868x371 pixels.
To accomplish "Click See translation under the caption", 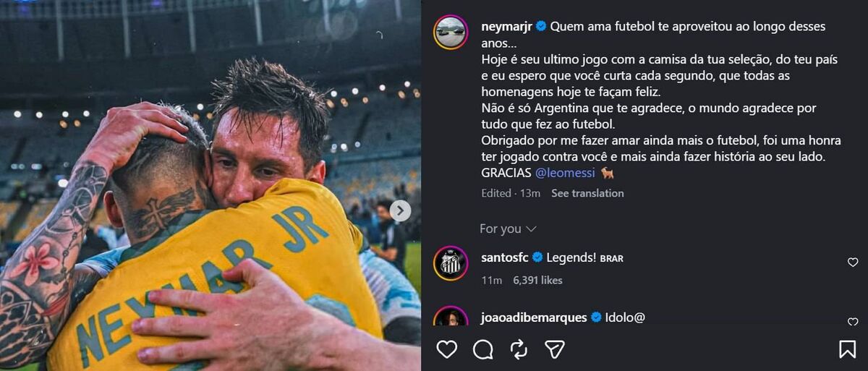I will [x=587, y=193].
